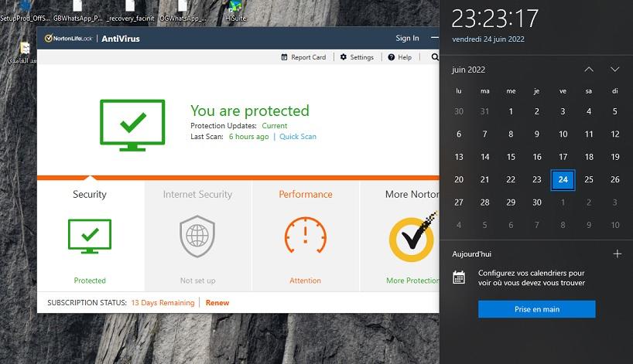Select June 10 in the calendar
Screen dimensions: 633x364
[563, 134]
